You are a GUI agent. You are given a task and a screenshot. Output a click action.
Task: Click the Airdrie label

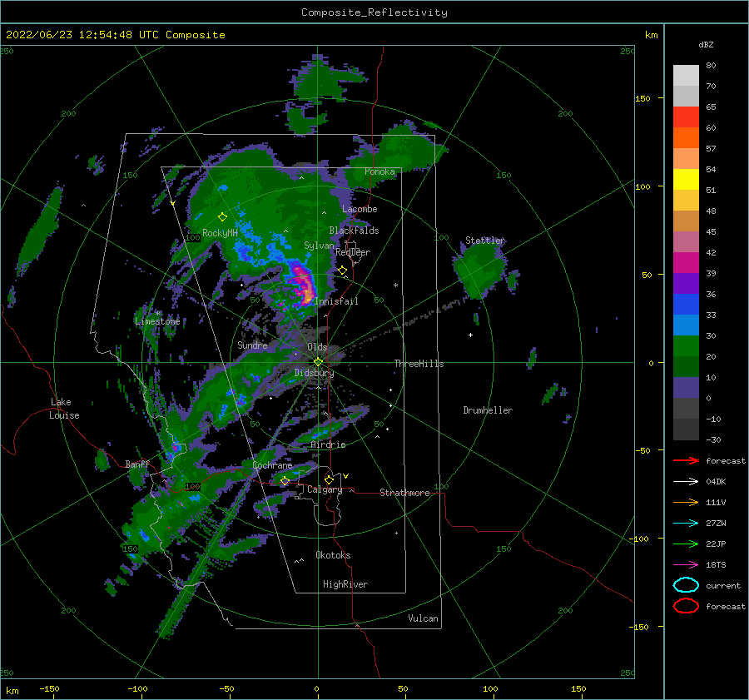pos(328,444)
